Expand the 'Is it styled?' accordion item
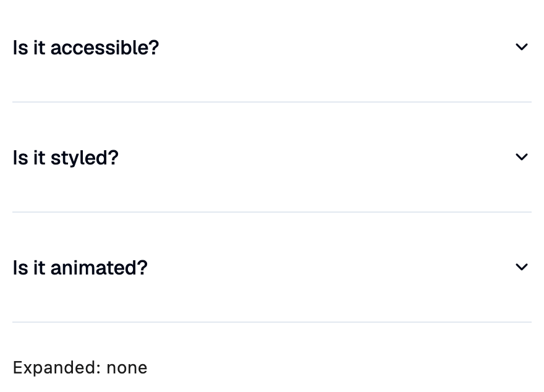The width and height of the screenshot is (544, 392). (272, 157)
